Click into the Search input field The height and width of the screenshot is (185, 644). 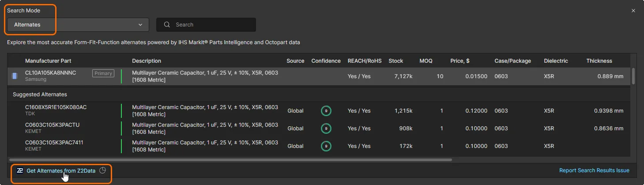212,25
